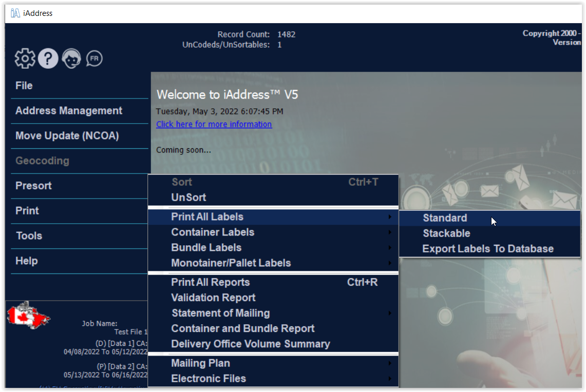586x392 pixels.
Task: Click the UnCodeds/UnSortables value 1
Action: 279,45
